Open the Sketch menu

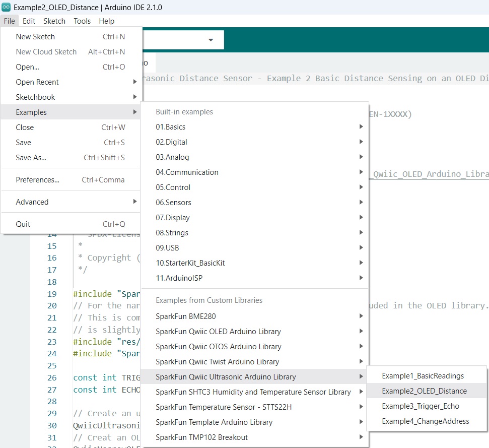54,21
